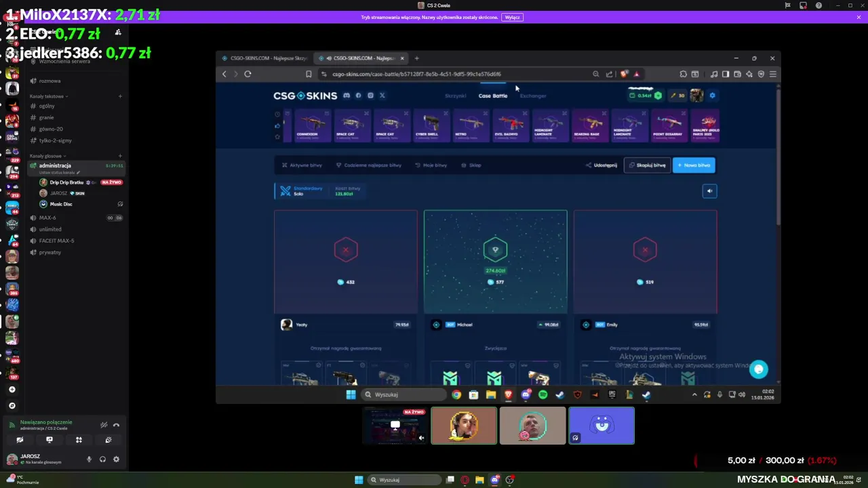Click the CSGO-SKINS logo
This screenshot has height=488, width=868.
click(305, 96)
